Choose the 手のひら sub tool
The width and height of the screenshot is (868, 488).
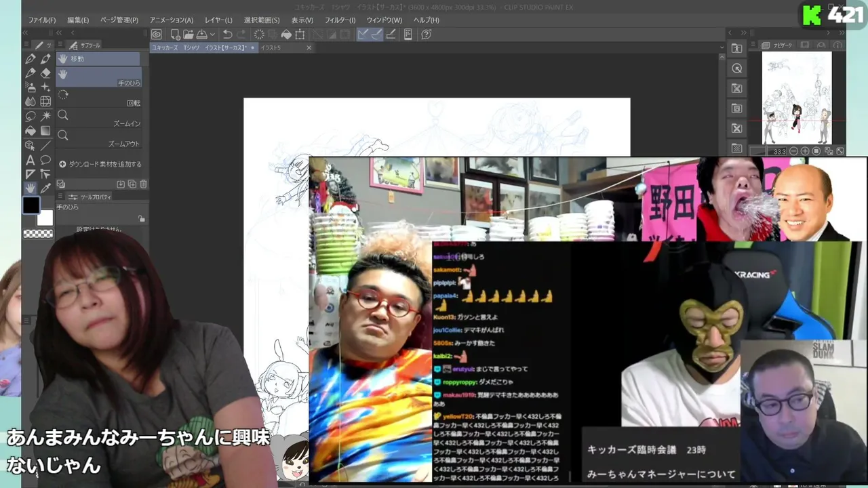tap(98, 77)
